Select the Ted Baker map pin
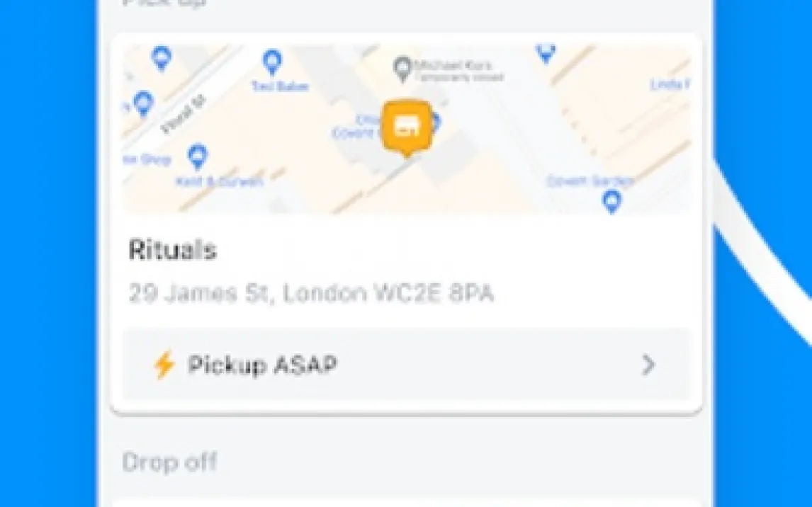The width and height of the screenshot is (812, 507). (x=272, y=62)
